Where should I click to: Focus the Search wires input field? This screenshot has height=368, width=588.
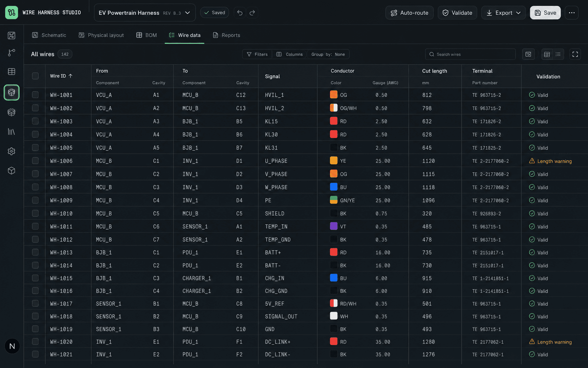click(470, 54)
